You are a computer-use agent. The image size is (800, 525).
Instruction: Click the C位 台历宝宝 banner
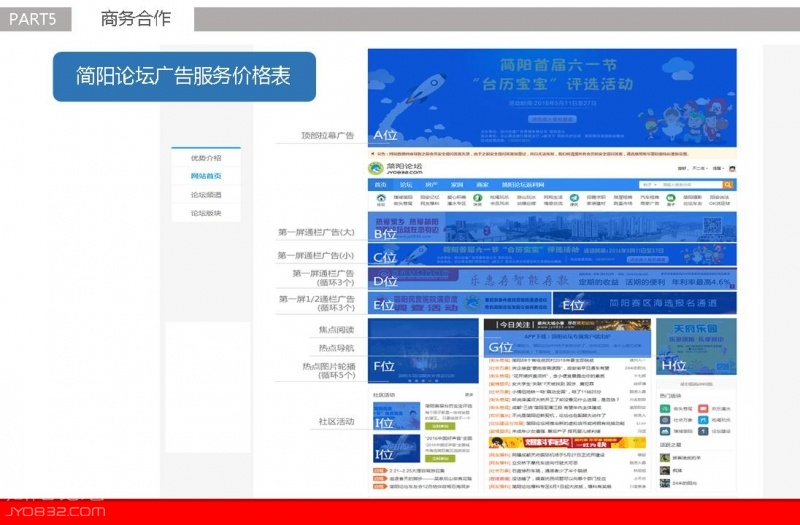tap(552, 254)
